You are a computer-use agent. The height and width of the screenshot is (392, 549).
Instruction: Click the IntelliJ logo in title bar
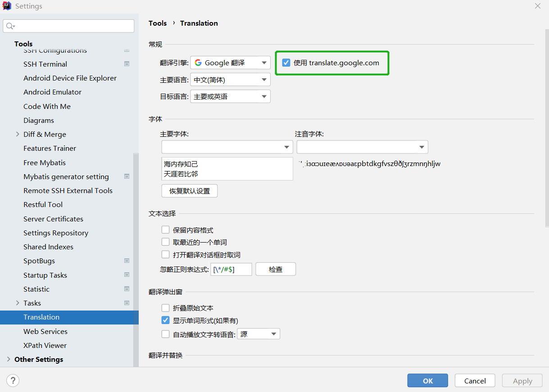[x=7, y=6]
